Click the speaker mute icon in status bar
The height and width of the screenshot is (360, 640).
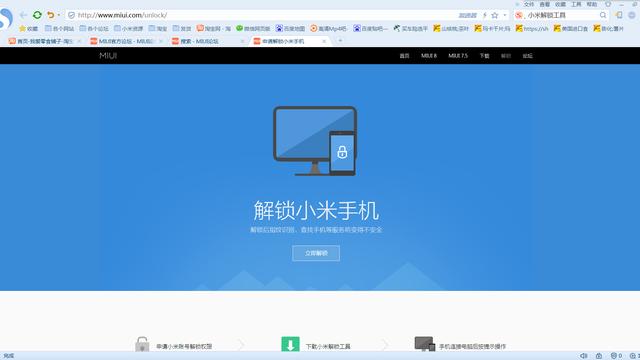[x=584, y=356]
